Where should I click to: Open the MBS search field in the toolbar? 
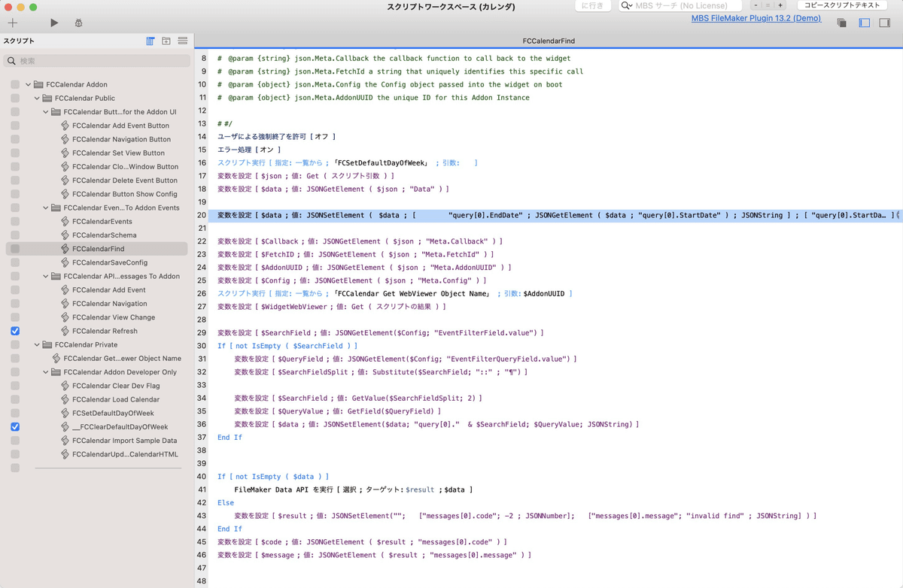pyautogui.click(x=680, y=6)
